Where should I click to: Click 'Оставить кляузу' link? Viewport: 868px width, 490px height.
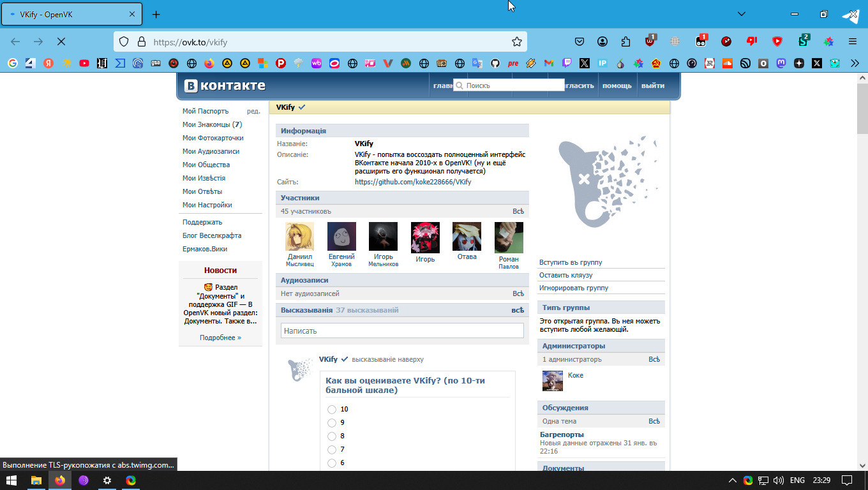tap(566, 275)
